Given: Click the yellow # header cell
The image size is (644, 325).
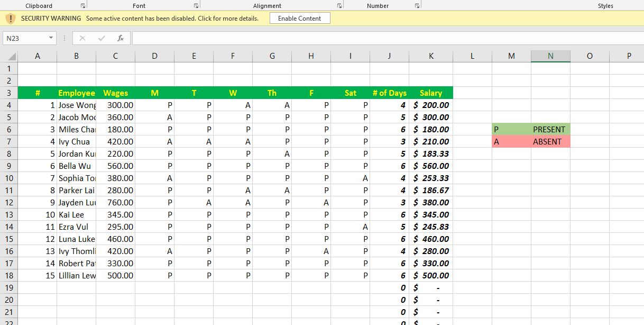Looking at the screenshot, I should point(38,93).
